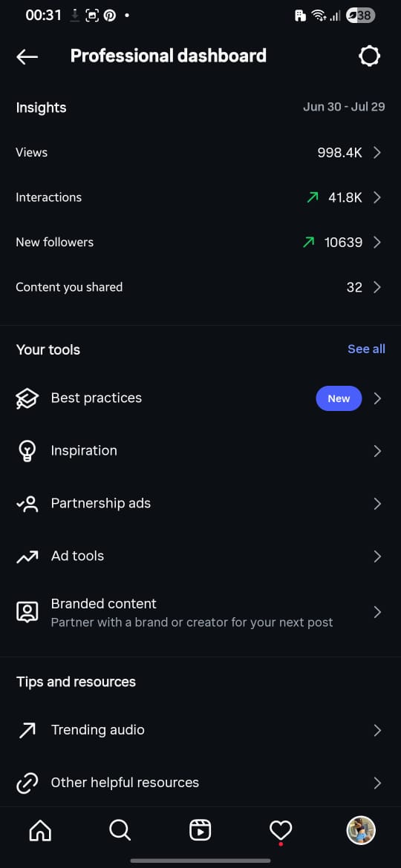Tap the See all link
Screen dimensions: 401x868
366,349
